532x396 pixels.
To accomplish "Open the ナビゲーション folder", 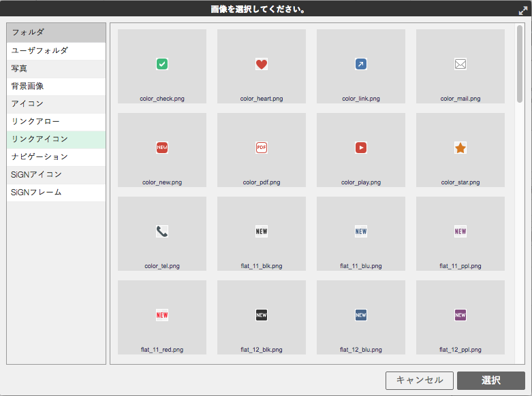I will 56,157.
